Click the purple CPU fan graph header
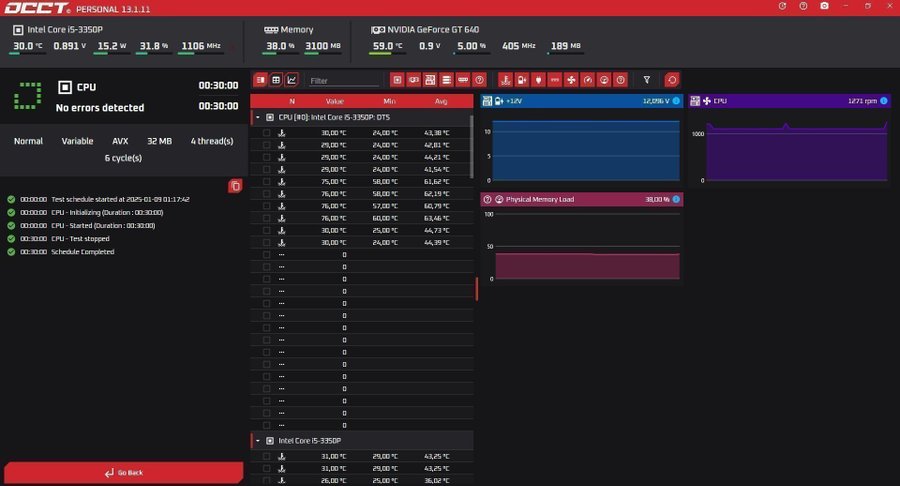 [790, 101]
